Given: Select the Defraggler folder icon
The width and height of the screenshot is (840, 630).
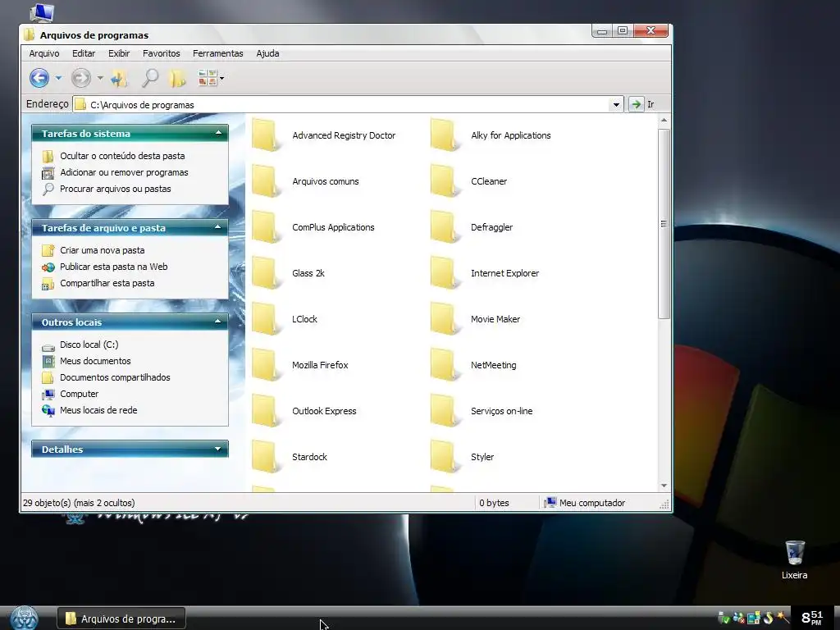Looking at the screenshot, I should click(445, 227).
